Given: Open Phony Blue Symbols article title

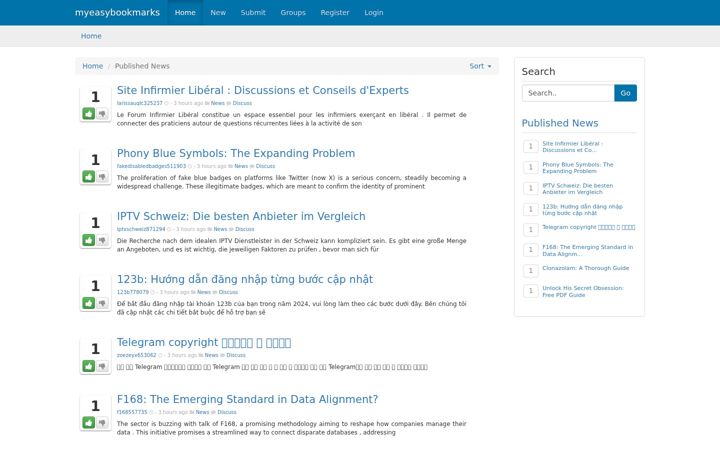Looking at the screenshot, I should click(236, 153).
